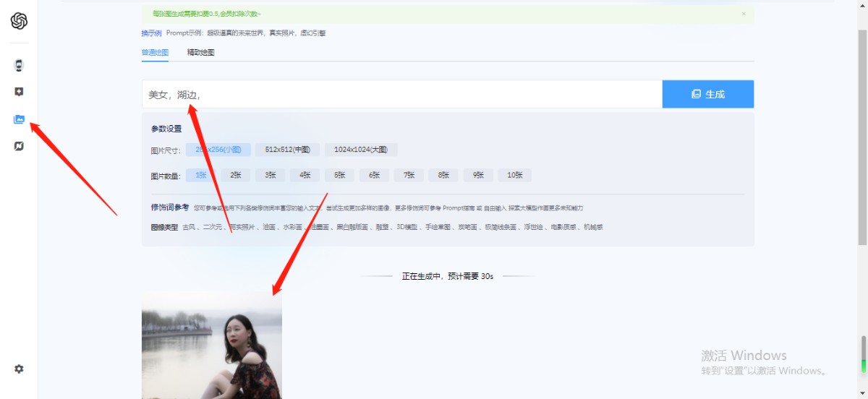Click the 古风 style keyword
Viewport: 868px width, 399px height.
[x=189, y=227]
